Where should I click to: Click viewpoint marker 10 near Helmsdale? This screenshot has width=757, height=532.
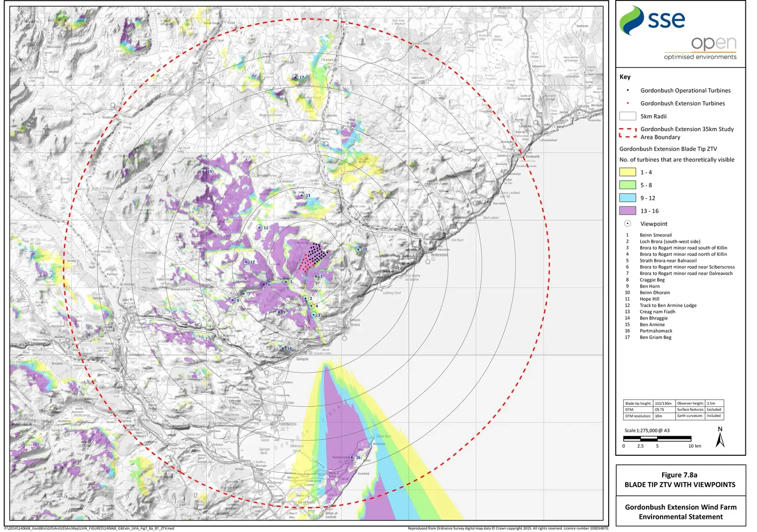click(358, 249)
